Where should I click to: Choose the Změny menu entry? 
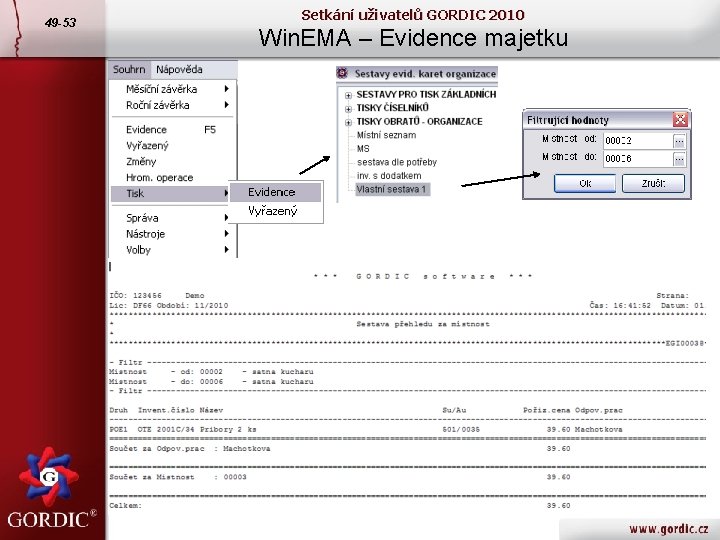pos(174,162)
